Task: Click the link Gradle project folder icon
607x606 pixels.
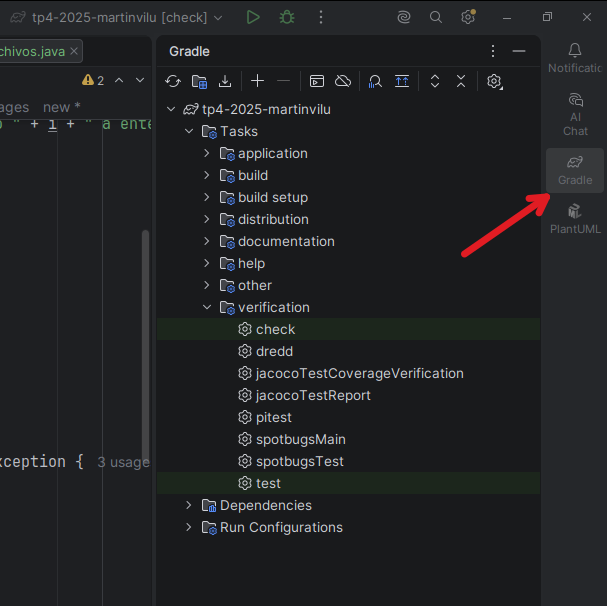Action: pyautogui.click(x=199, y=81)
